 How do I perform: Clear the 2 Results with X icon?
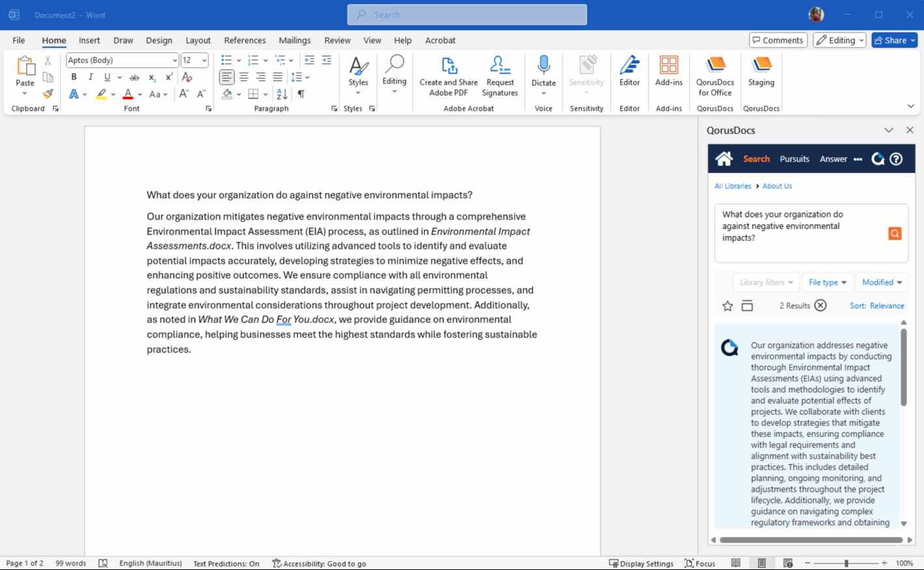(820, 306)
